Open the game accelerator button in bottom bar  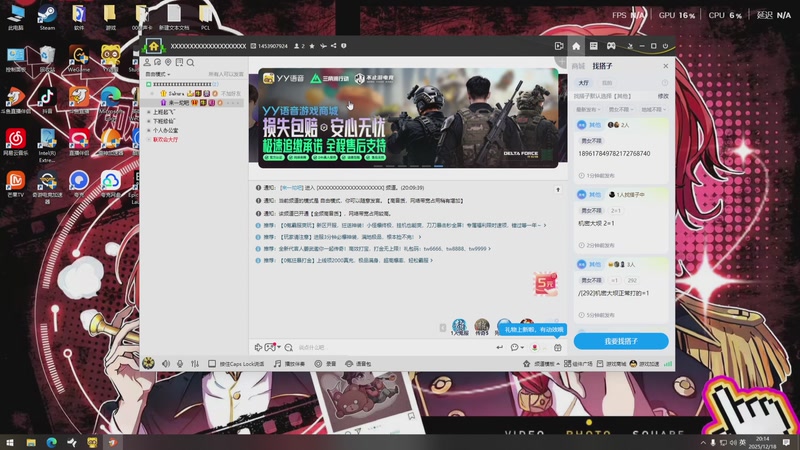click(644, 364)
